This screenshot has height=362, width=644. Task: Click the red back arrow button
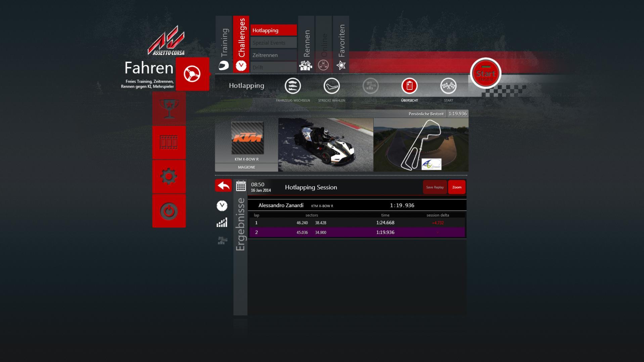223,186
